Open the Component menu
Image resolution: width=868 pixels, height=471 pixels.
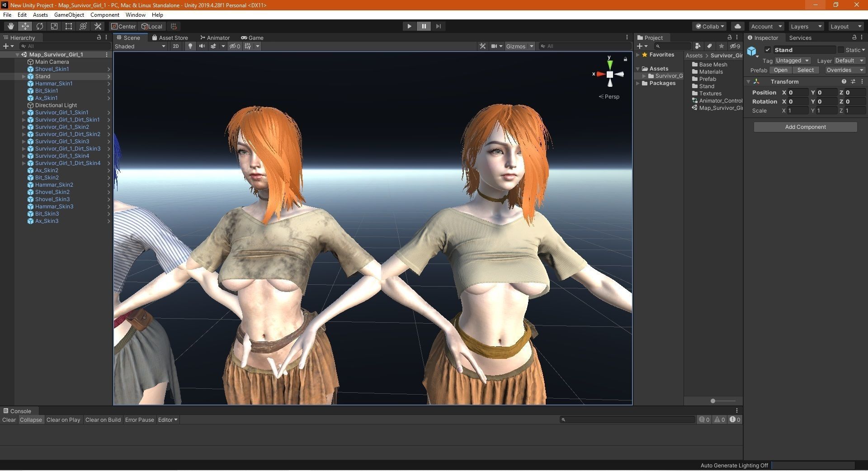[x=105, y=15]
